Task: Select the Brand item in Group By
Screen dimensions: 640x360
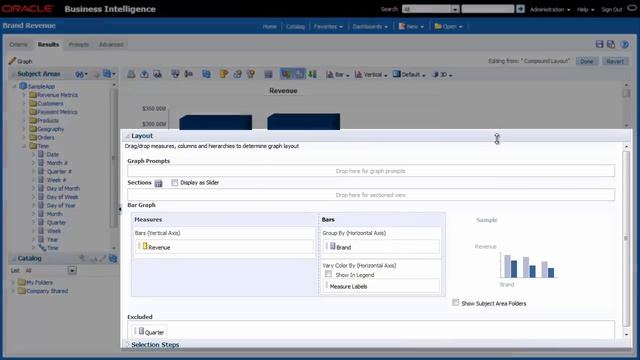Action: tap(382, 247)
